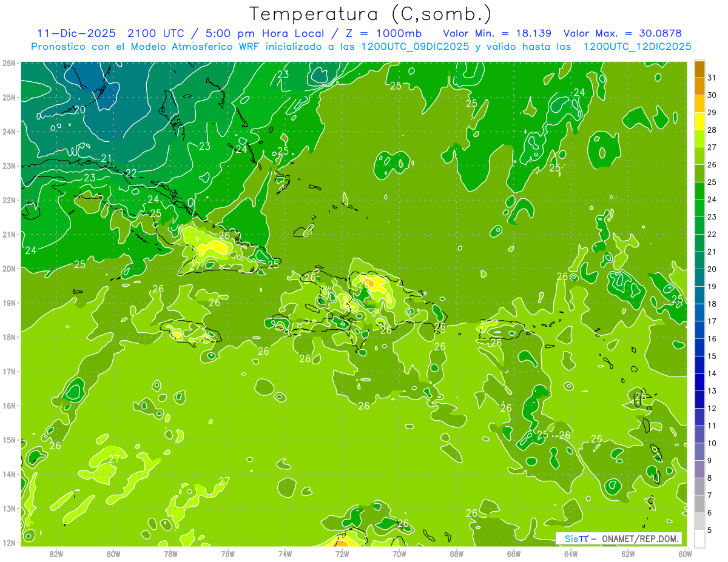Screen dimensions: 728x562
Task: Click the color scale label "10"
Action: pyautogui.click(x=712, y=443)
